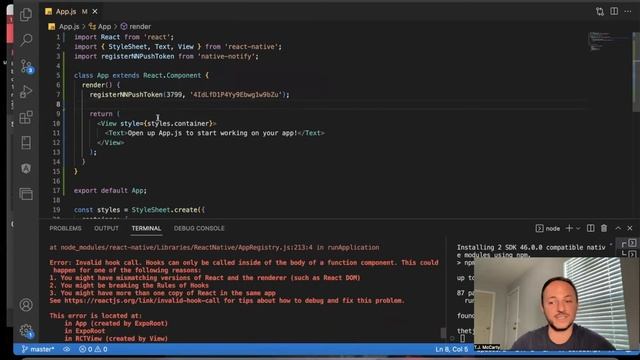Screen dimensions: 640x360
Task: Click the eye icon in the status bar
Action: click(x=67, y=349)
